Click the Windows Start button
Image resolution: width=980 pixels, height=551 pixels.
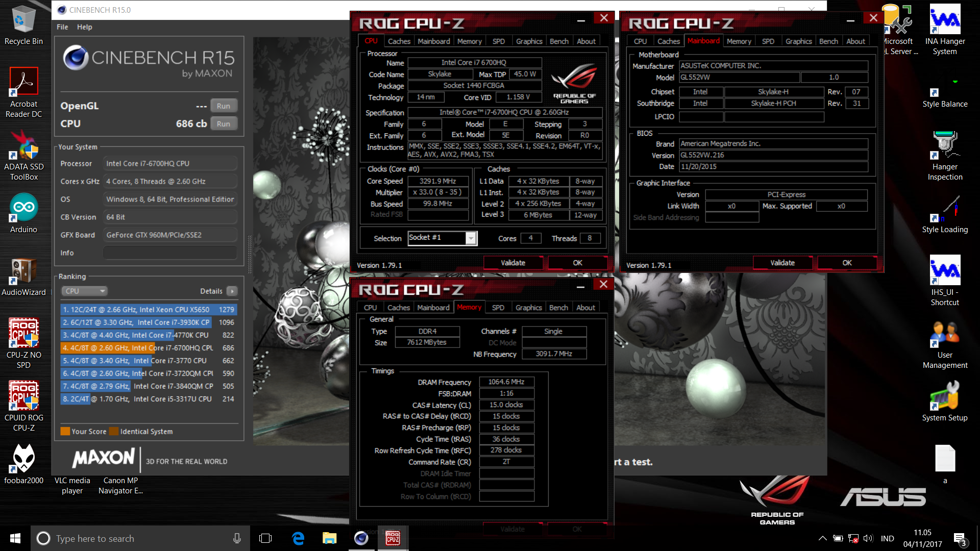click(x=15, y=538)
